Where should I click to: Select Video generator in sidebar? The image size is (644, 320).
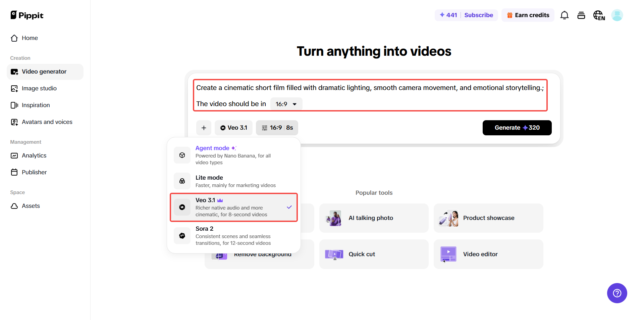click(x=45, y=72)
